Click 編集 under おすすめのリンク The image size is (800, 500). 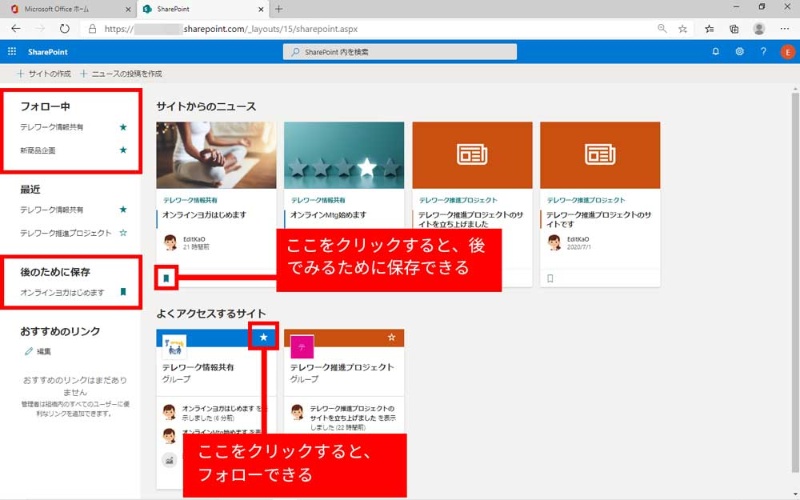pos(38,352)
